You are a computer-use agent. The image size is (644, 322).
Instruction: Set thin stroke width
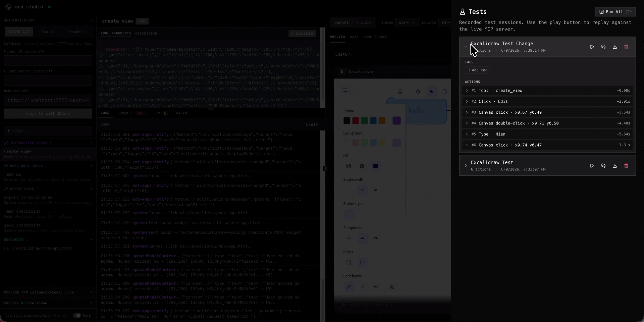(349, 190)
